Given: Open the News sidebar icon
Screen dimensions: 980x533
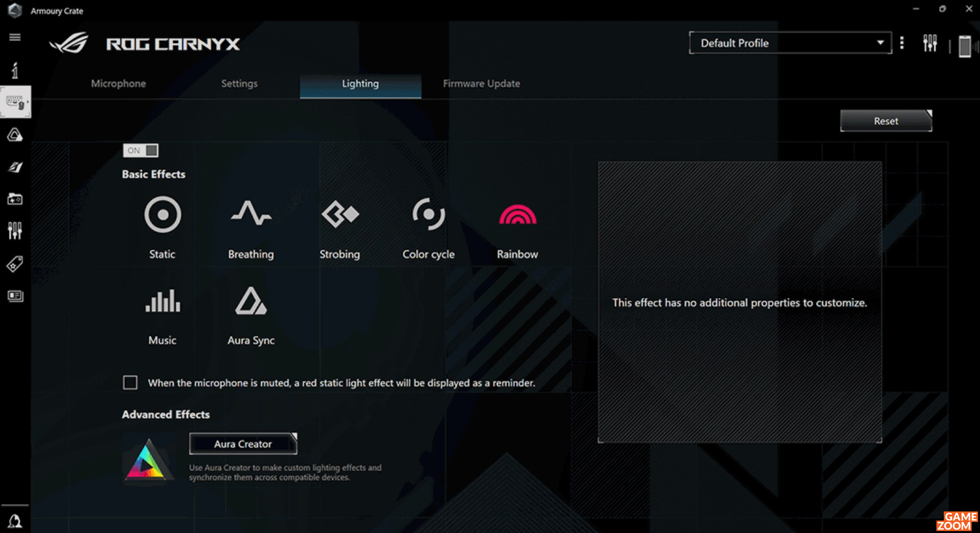Looking at the screenshot, I should (15, 296).
